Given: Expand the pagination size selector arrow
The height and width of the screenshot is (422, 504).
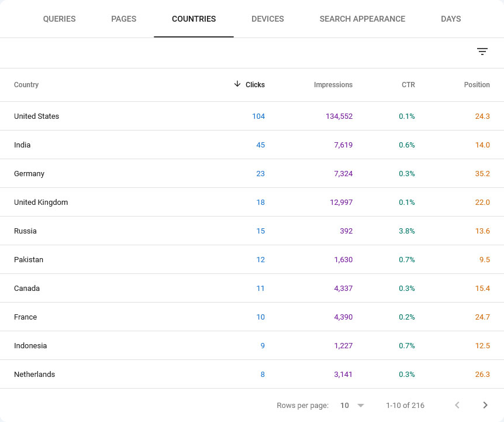Looking at the screenshot, I should [x=361, y=405].
